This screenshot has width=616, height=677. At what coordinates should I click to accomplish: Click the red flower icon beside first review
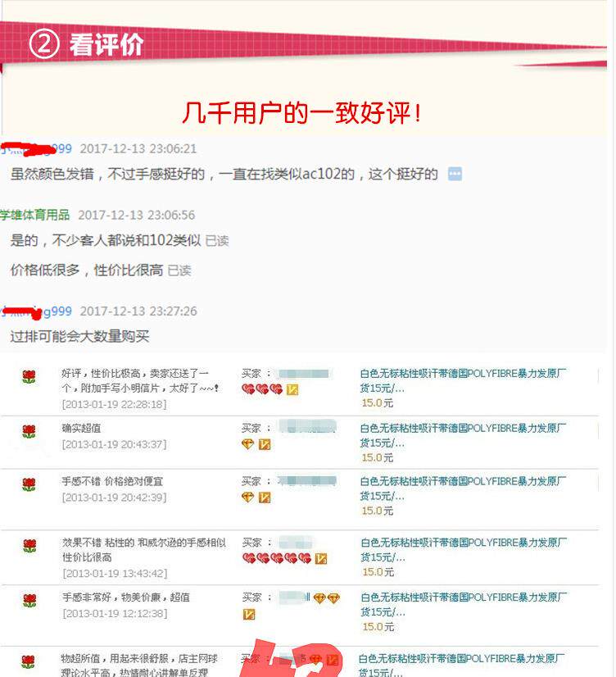coord(29,376)
